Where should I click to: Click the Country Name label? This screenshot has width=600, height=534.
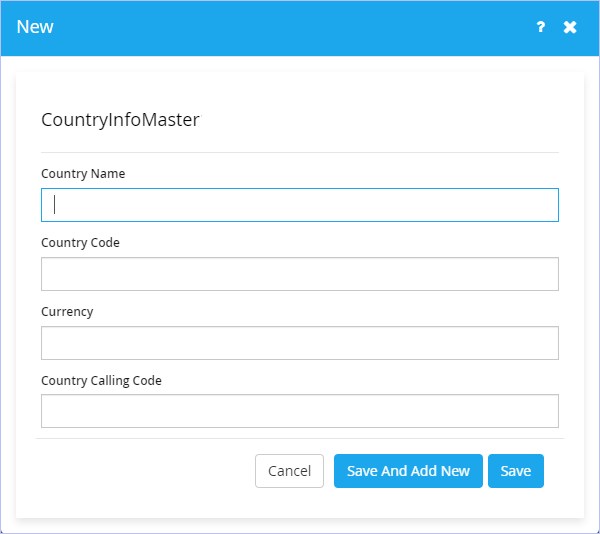(x=83, y=174)
